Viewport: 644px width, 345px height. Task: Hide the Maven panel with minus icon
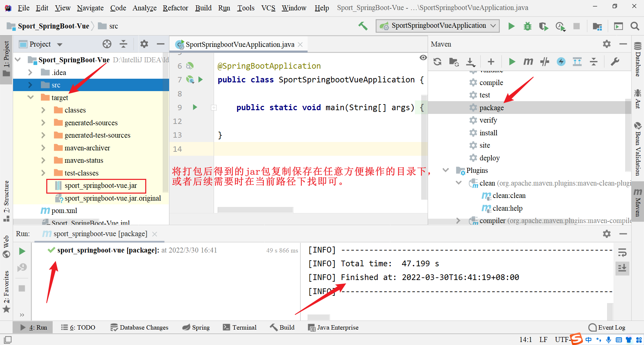pos(623,44)
